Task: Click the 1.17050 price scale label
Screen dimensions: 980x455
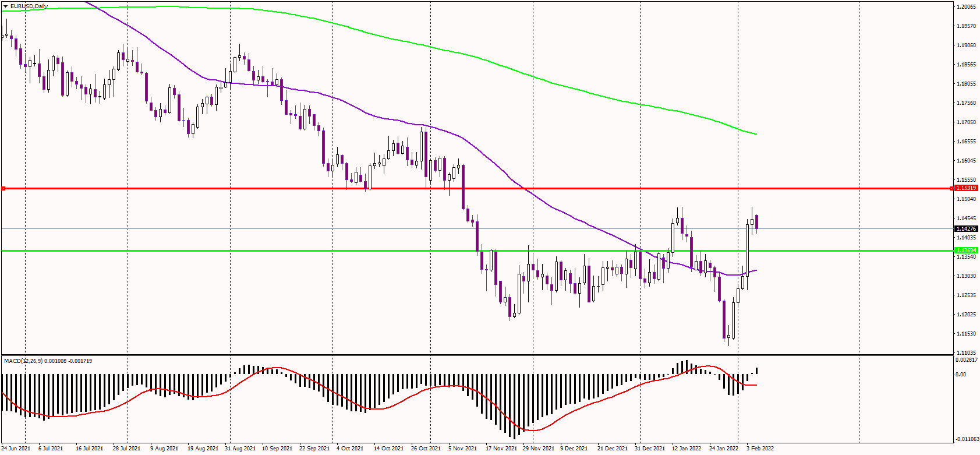Action: pyautogui.click(x=967, y=122)
